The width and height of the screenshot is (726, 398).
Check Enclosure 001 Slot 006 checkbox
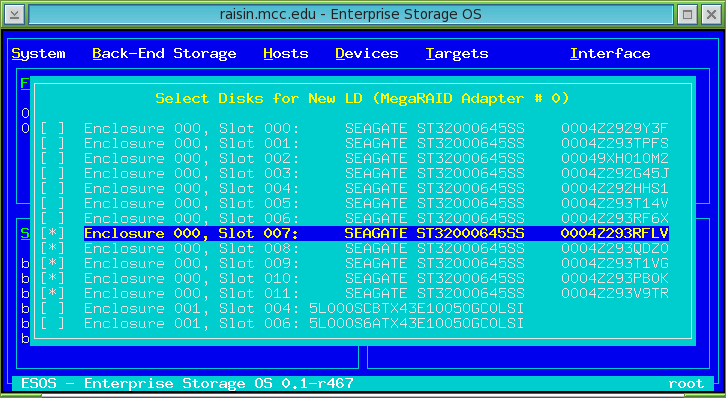pyautogui.click(x=52, y=323)
